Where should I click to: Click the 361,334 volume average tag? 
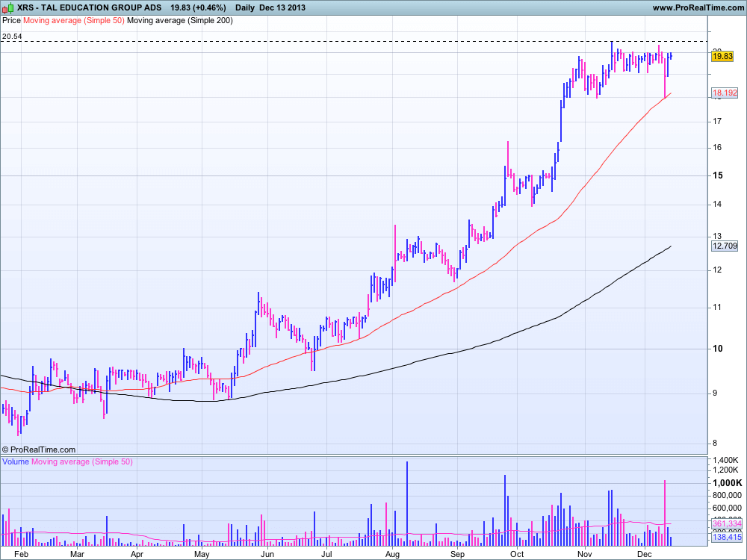(727, 524)
